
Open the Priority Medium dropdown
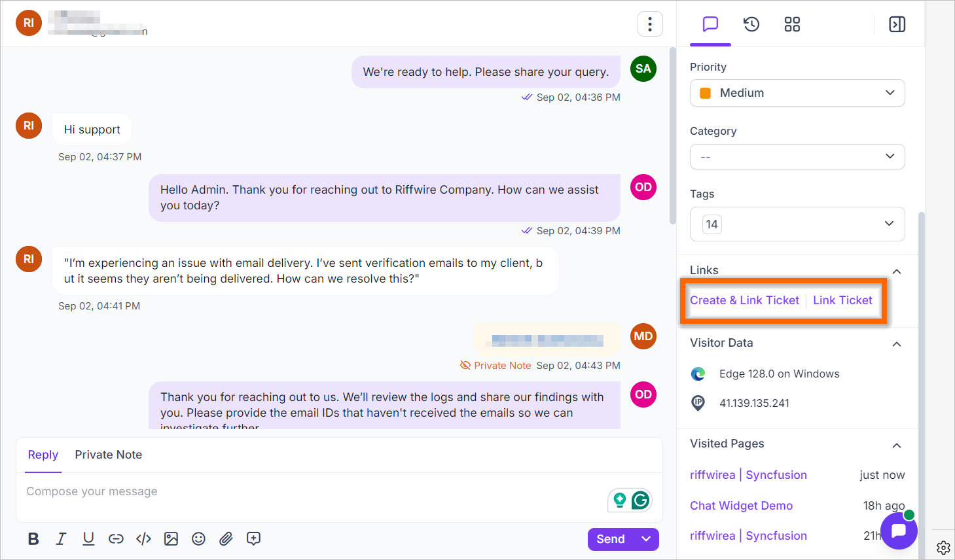coord(797,93)
